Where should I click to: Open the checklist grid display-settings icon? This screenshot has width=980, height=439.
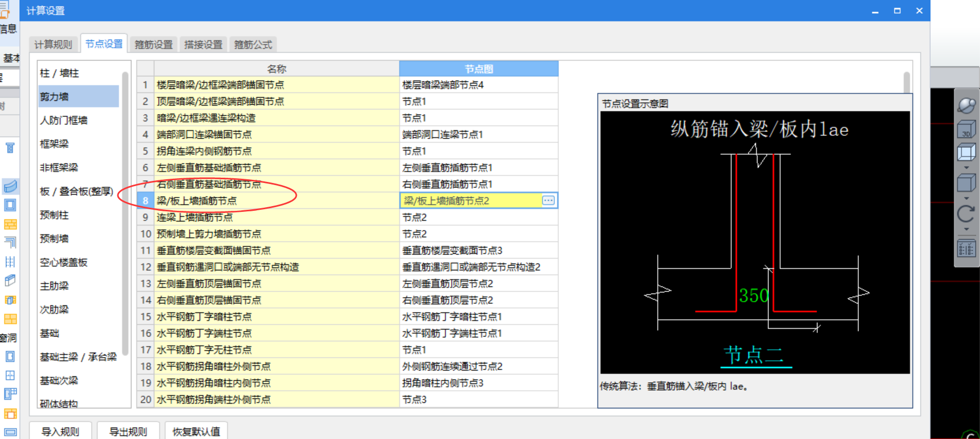pos(966,248)
